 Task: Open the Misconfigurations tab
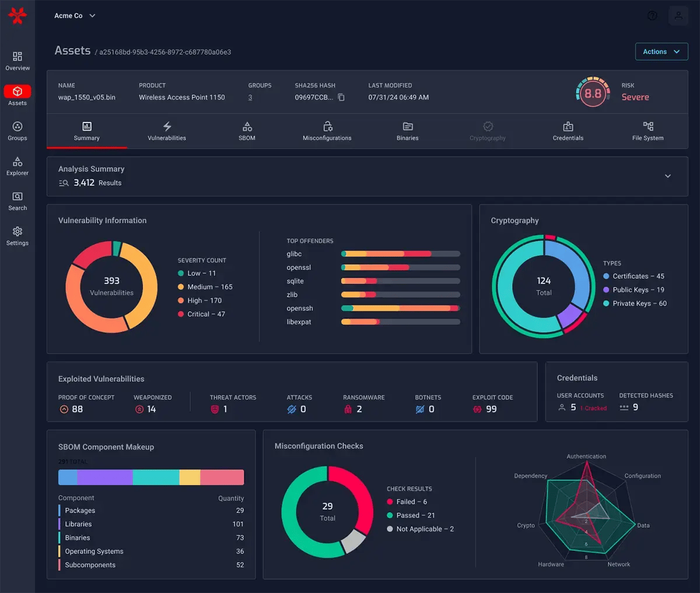[x=327, y=131]
